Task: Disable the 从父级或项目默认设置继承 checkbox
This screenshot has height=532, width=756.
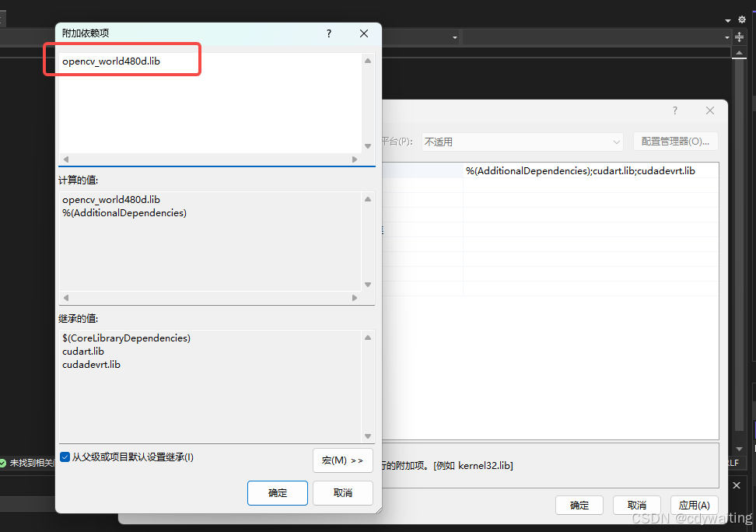Action: 65,457
